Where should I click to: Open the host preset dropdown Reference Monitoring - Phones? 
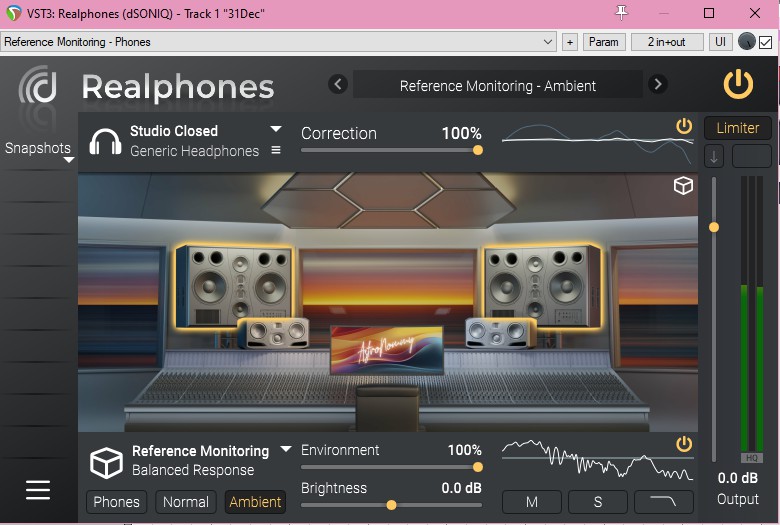[279, 42]
